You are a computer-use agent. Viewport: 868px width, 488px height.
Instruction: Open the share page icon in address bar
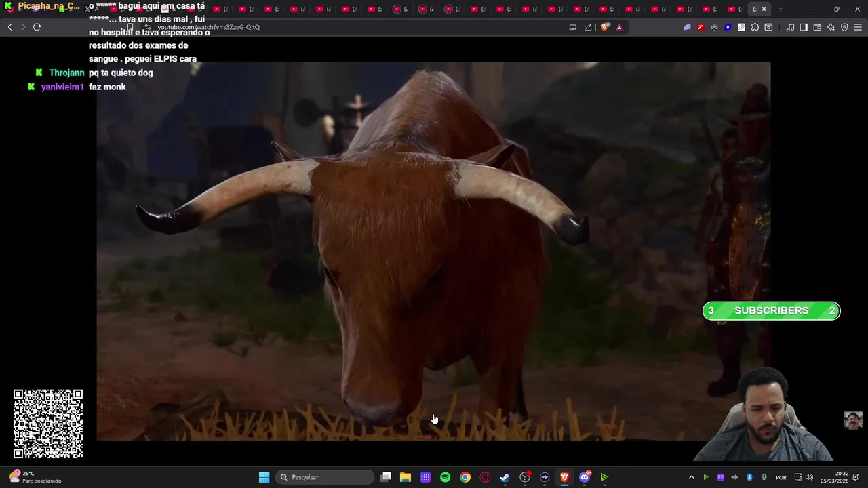click(588, 27)
